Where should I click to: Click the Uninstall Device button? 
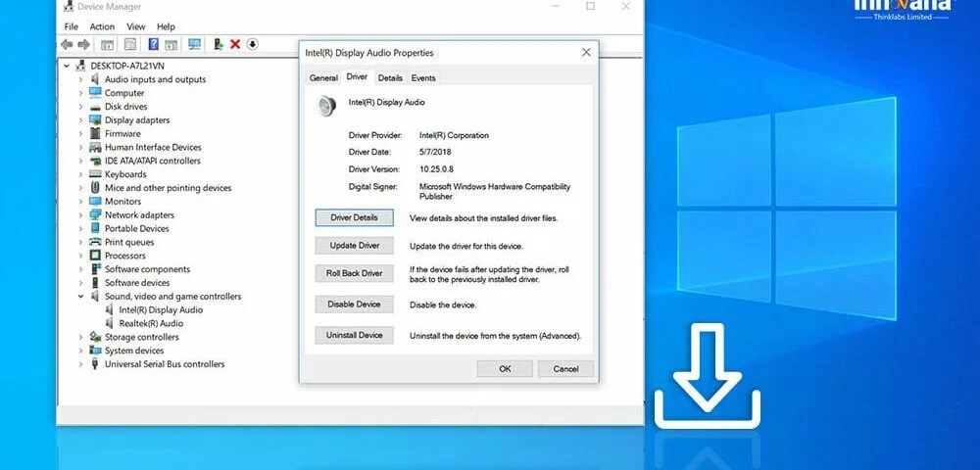(x=354, y=335)
